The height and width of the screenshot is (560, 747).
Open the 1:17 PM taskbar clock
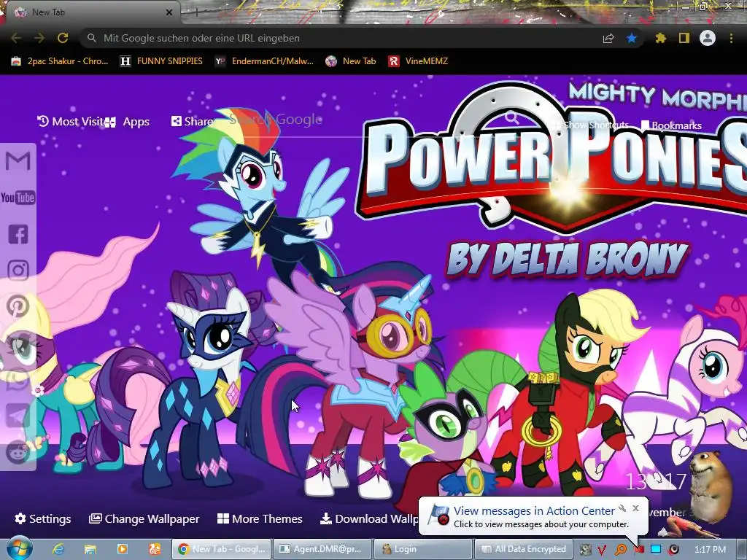coord(711,550)
